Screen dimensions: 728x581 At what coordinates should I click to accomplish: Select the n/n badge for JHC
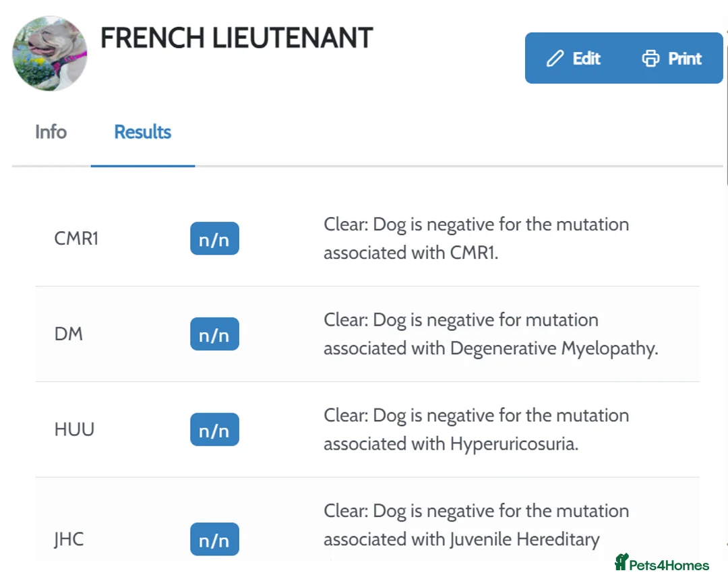tap(214, 539)
